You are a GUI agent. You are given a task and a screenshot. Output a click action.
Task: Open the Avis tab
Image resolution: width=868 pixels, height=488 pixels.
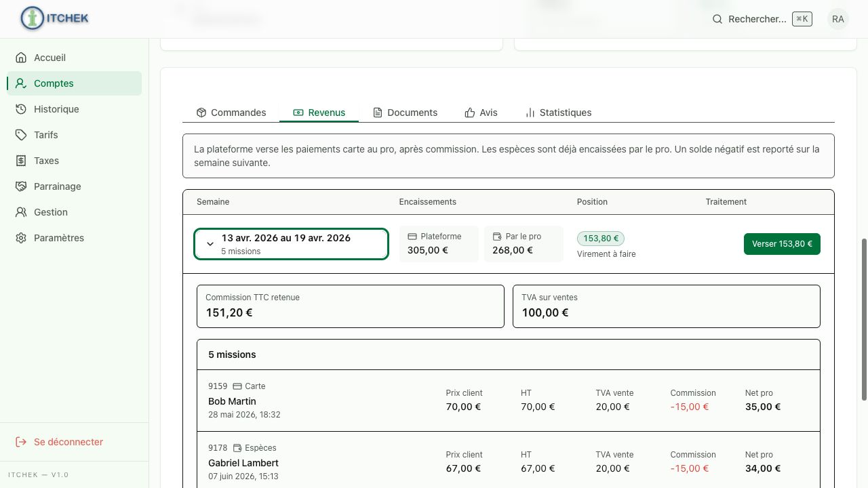(x=481, y=113)
